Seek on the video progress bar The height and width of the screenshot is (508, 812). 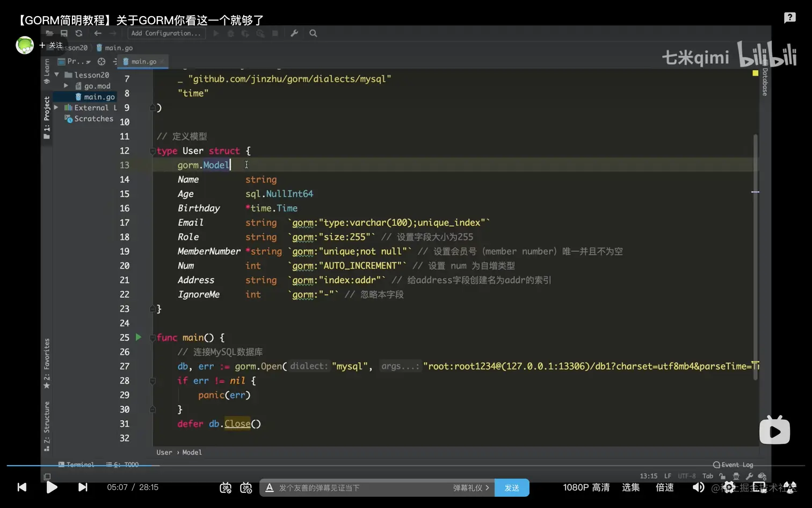click(x=406, y=466)
